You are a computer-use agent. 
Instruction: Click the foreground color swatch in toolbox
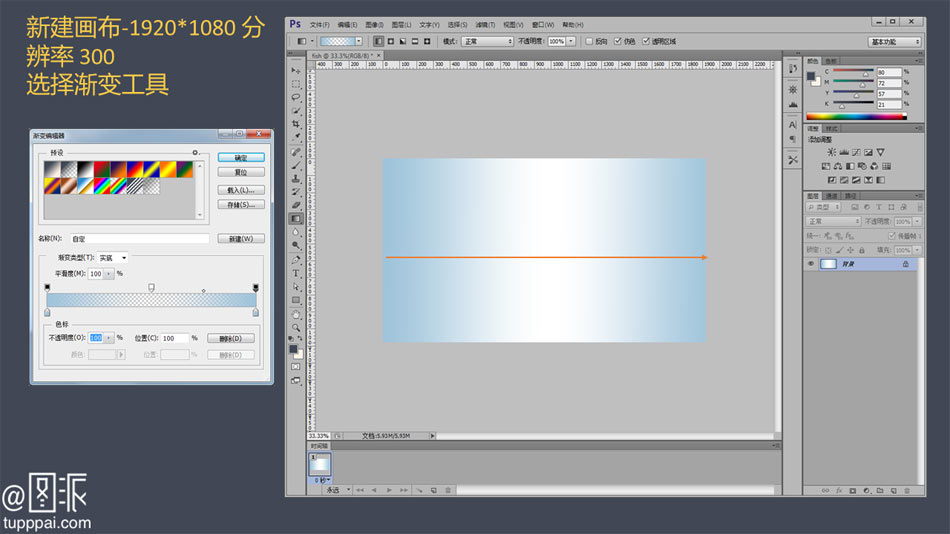(293, 349)
